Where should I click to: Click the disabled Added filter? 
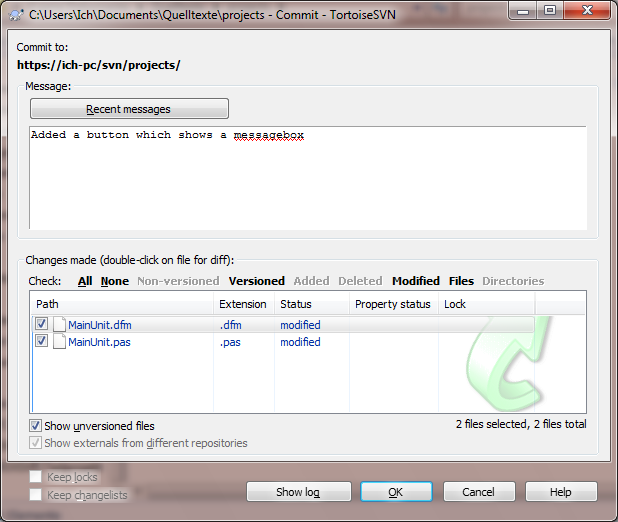point(311,281)
